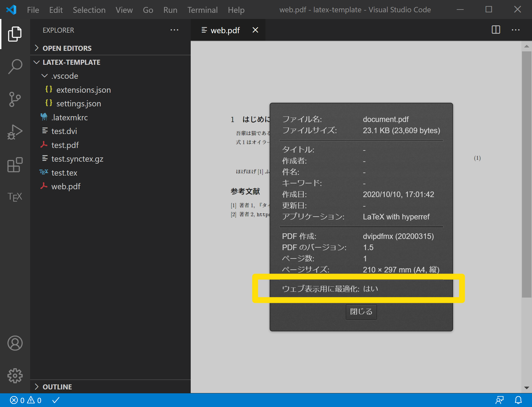The height and width of the screenshot is (407, 532).
Task: Open the Edit menu
Action: (x=56, y=10)
